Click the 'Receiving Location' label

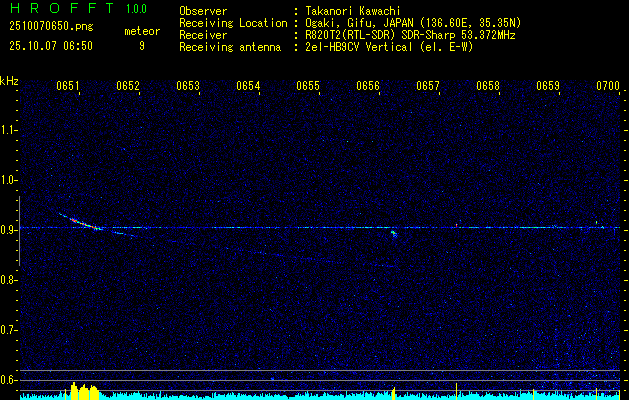tap(233, 23)
